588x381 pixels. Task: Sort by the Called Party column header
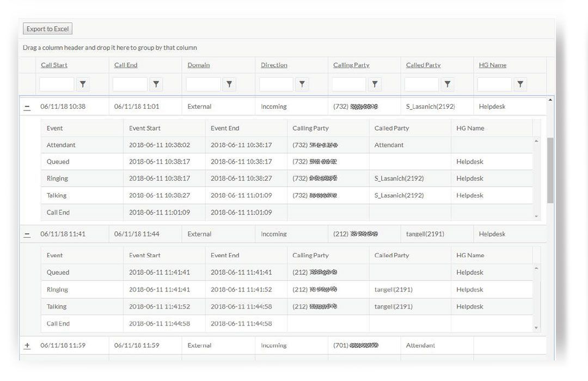(424, 65)
